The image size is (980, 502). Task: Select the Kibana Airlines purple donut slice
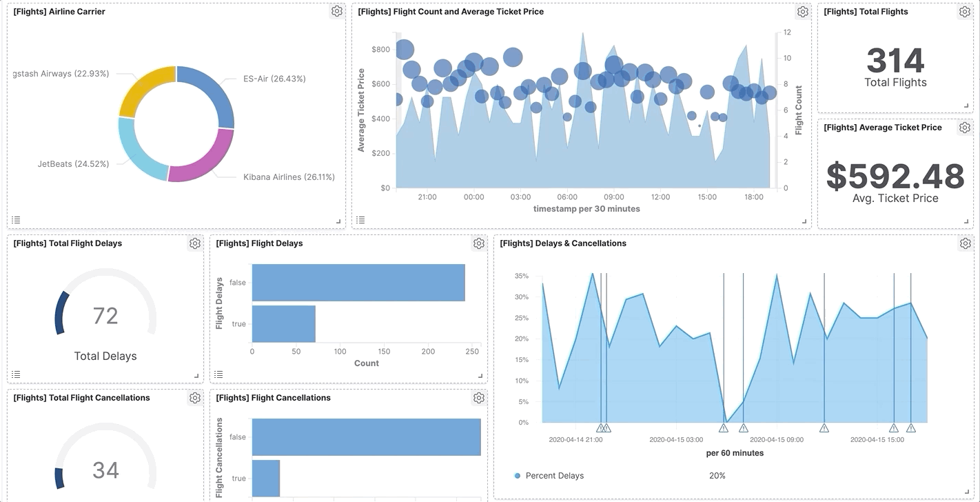pos(202,159)
